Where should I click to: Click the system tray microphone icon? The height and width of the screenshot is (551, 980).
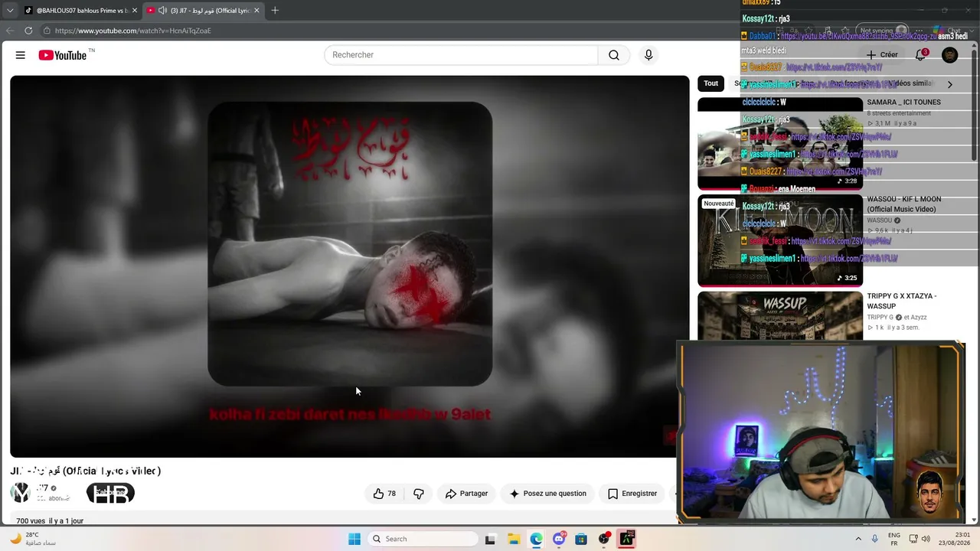[875, 539]
